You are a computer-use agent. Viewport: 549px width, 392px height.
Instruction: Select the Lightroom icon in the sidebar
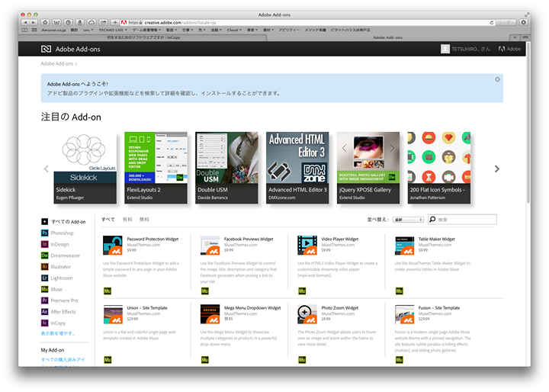click(44, 278)
